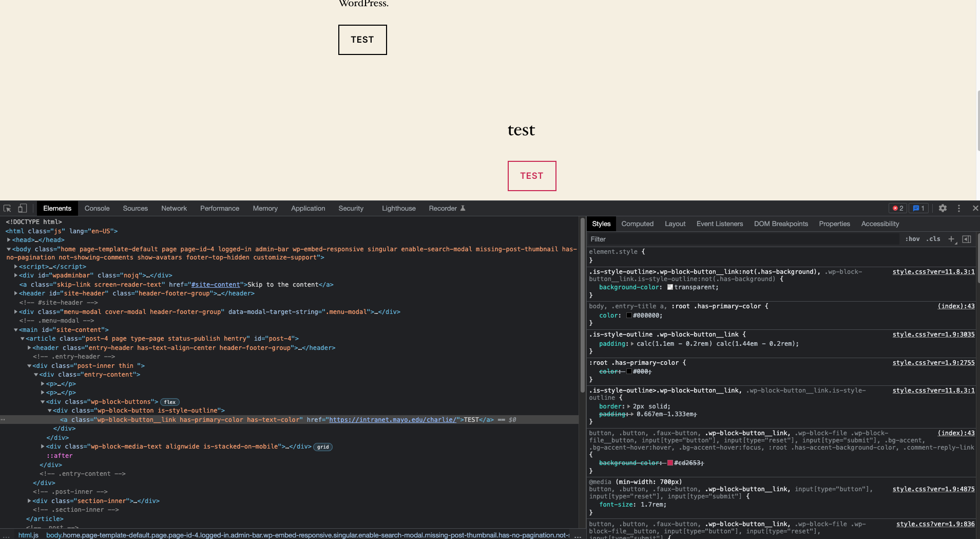Expand the wpadminbar div node
The height and width of the screenshot is (539, 980).
(x=16, y=275)
